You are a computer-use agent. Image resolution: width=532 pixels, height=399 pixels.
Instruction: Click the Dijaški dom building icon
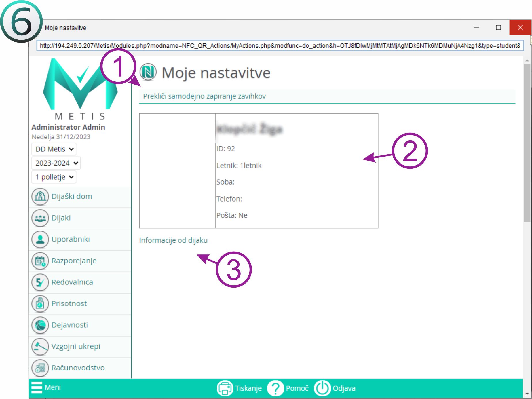coord(40,197)
